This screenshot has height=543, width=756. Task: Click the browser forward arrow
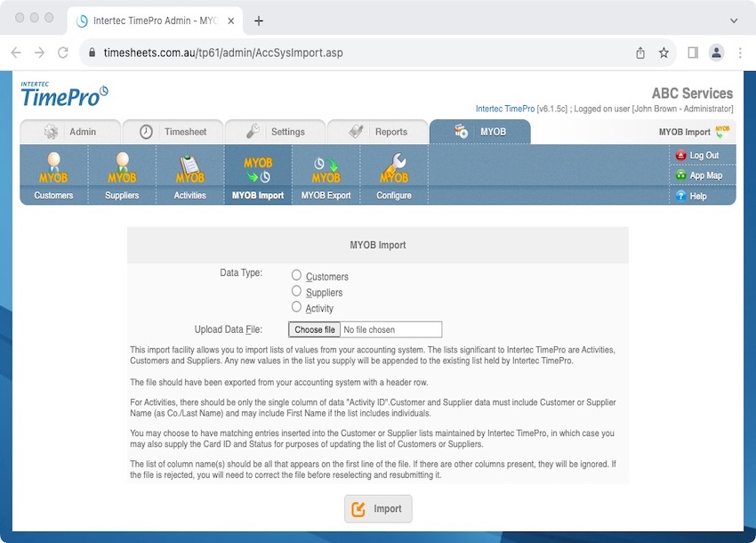pos(39,53)
